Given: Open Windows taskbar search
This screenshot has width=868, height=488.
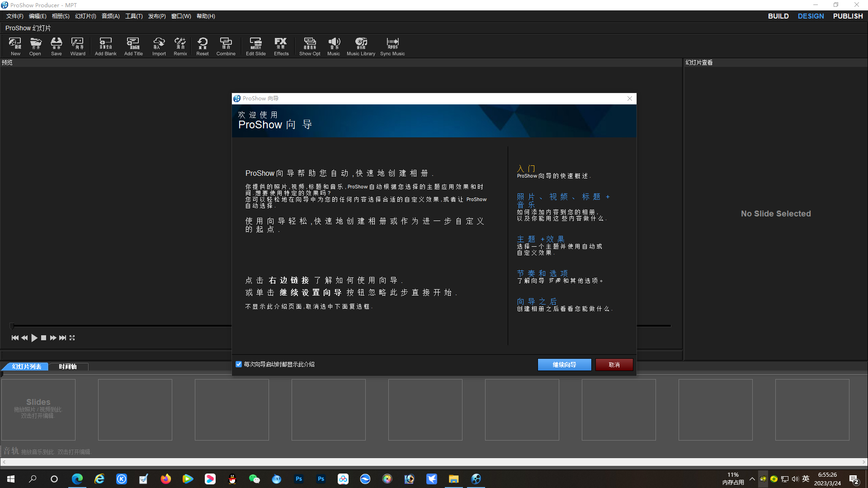Looking at the screenshot, I should (33, 479).
